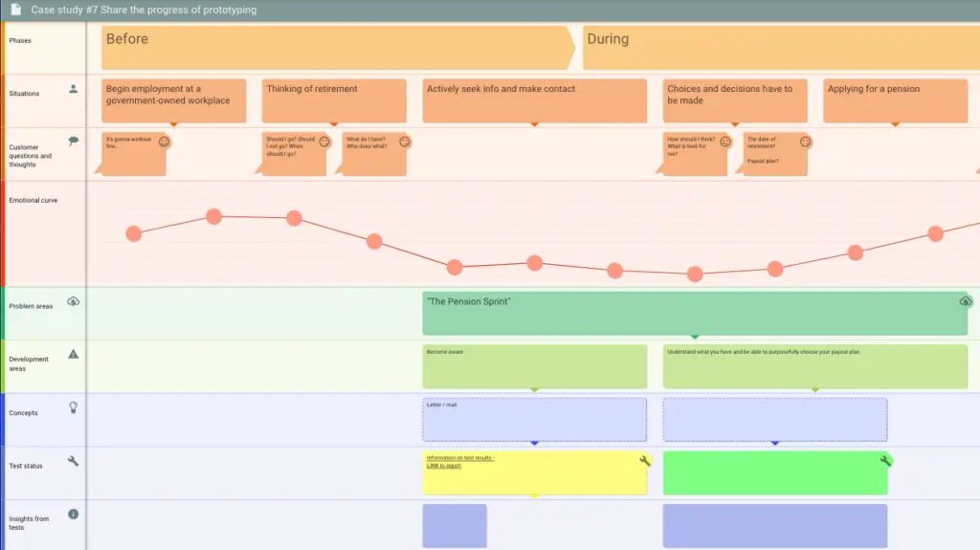Click the "Emotional curve" row label
Viewport: 980px width, 550px height.
[x=33, y=201]
